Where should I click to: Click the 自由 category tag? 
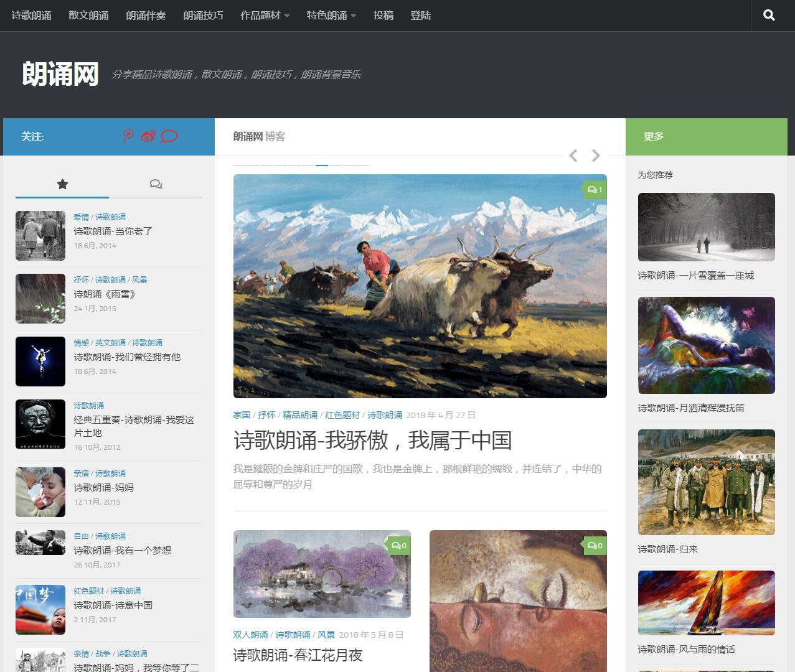(81, 536)
